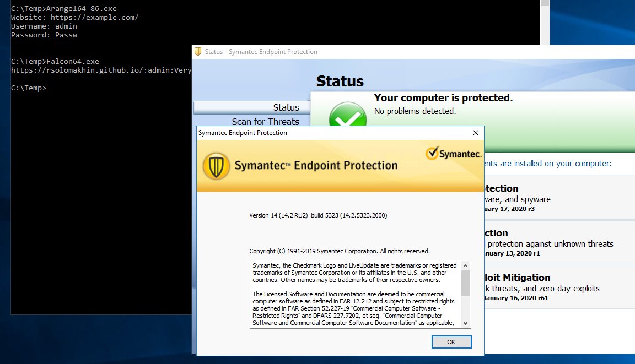The height and width of the screenshot is (364, 635).
Task: Click 'protection against unknown threats' text
Action: point(550,244)
